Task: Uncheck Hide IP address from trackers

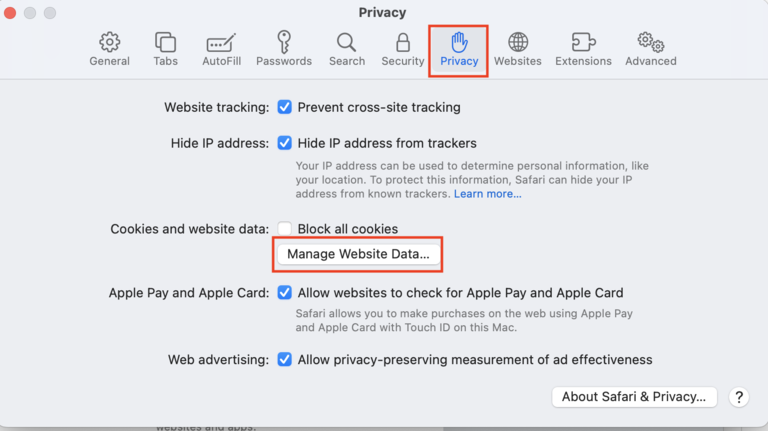Action: [285, 143]
